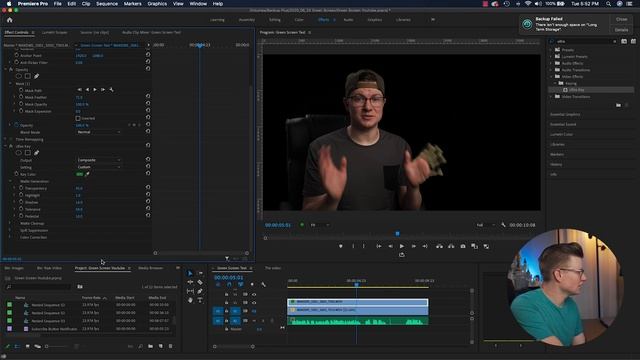Toggle linked selection in timeline

point(240,284)
